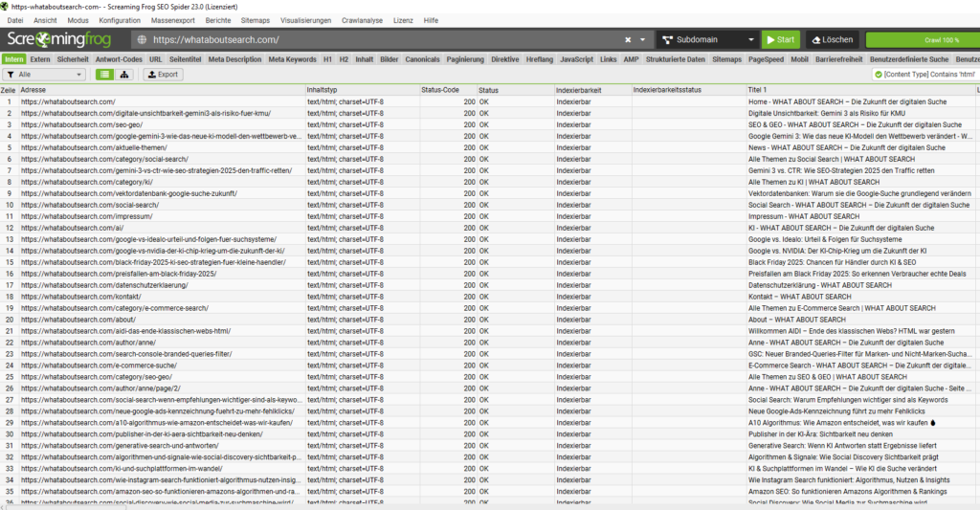Image resolution: width=980 pixels, height=510 pixels.
Task: Open the Visualisierungen menu
Action: (305, 21)
